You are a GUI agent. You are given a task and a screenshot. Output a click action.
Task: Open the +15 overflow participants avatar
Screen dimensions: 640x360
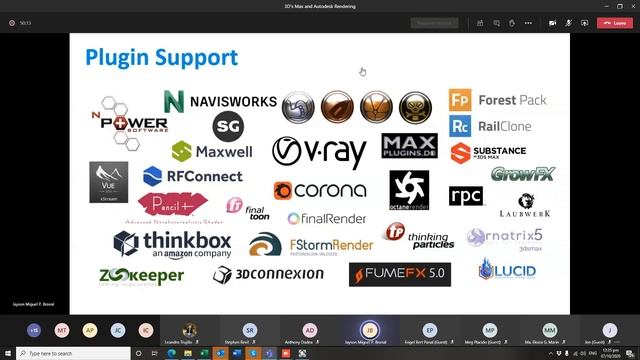coord(34,330)
